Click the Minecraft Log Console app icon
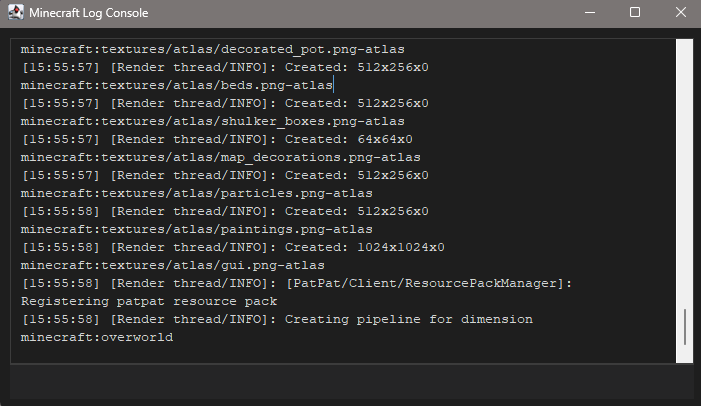The width and height of the screenshot is (701, 406). pos(16,13)
